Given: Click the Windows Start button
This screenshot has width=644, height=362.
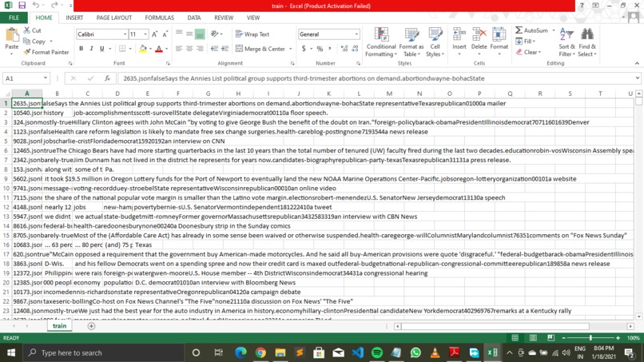Looking at the screenshot, I should [x=11, y=352].
